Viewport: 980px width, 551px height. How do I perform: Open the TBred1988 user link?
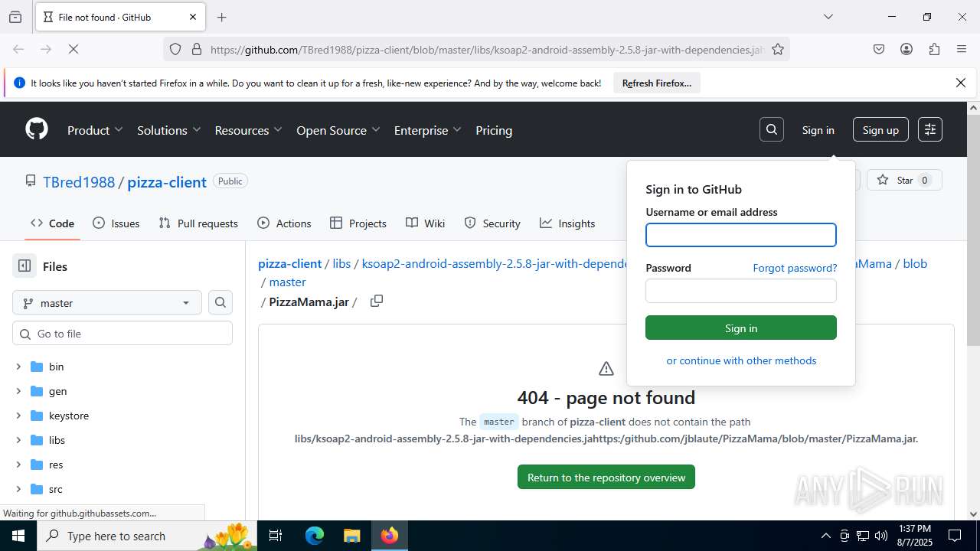[79, 182]
